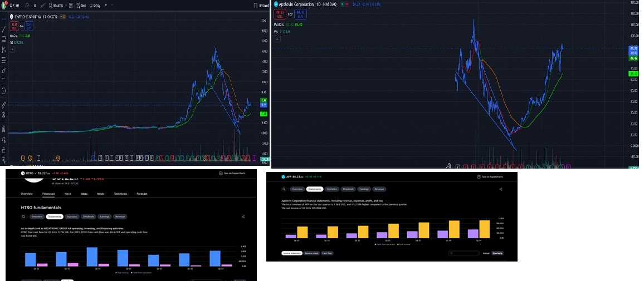Screen dimensions: 644x281
Task: Select the measure ruler tool
Action: pyautogui.click(x=4, y=105)
